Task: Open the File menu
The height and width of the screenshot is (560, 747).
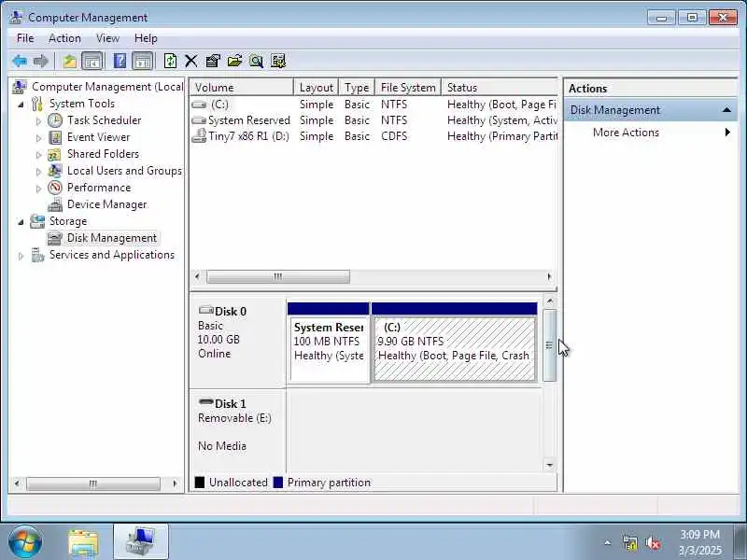Action: [25, 38]
